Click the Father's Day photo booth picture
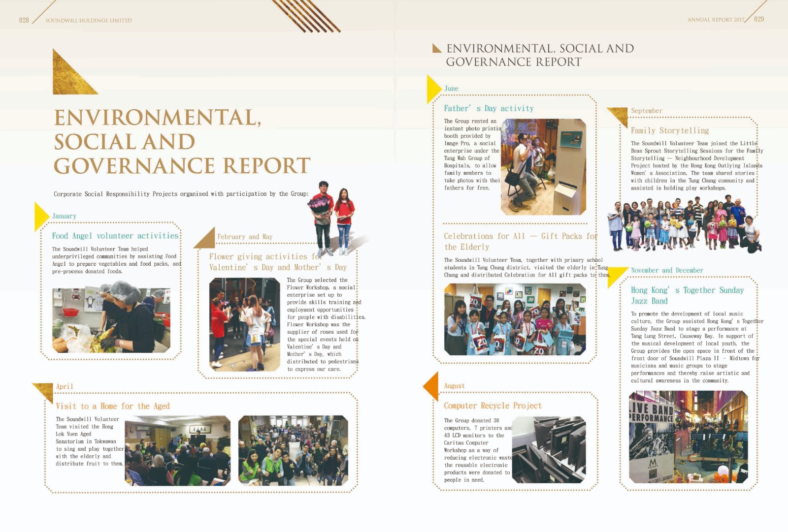788x532 pixels. 543,167
